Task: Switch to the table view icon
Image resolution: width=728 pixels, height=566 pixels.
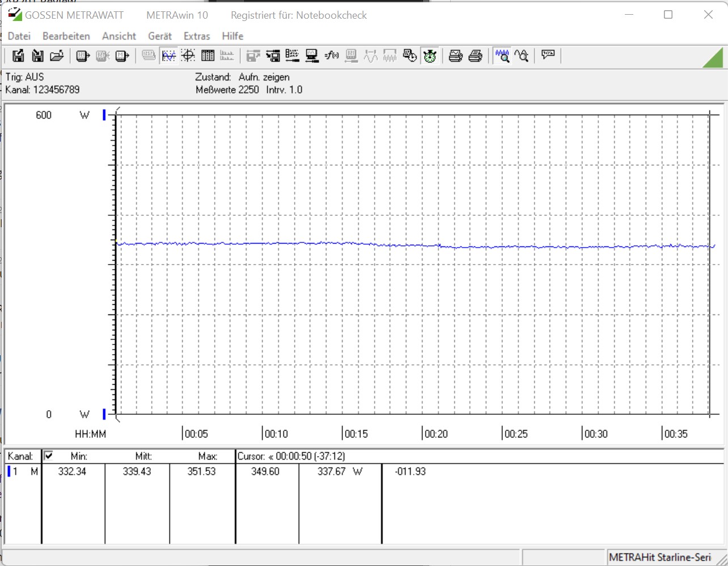Action: click(208, 56)
